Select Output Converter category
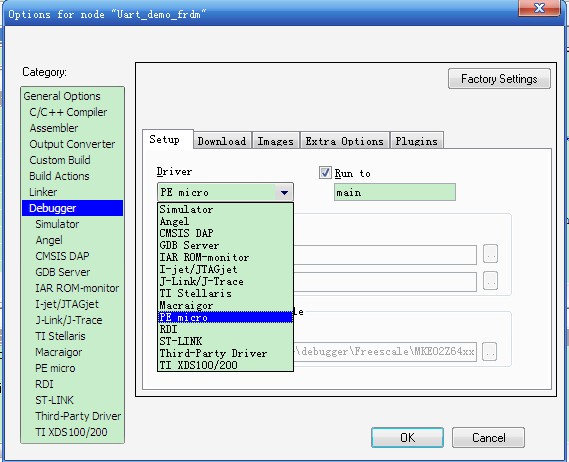Viewport: 569px width, 462px height. tap(72, 144)
